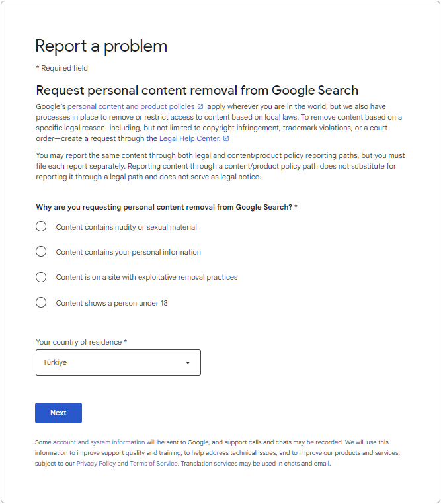Choose "Content contains your personal information" option
The width and height of the screenshot is (441, 504).
(41, 252)
